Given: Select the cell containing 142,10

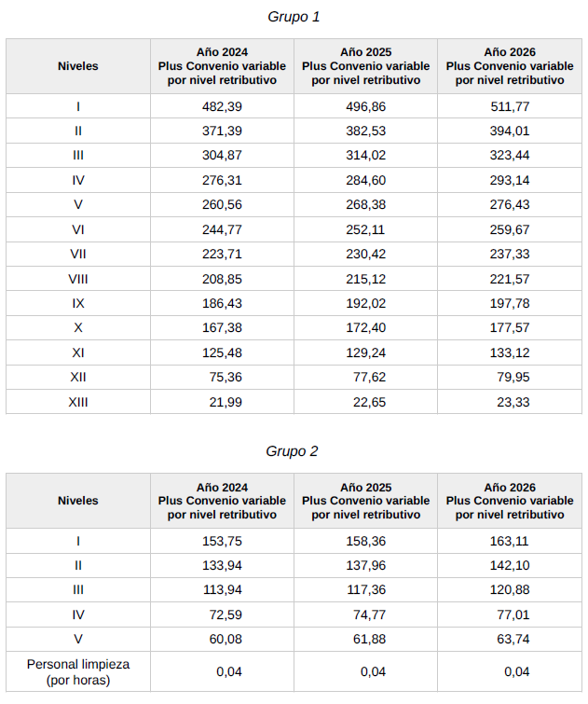Looking at the screenshot, I should tap(510, 565).
